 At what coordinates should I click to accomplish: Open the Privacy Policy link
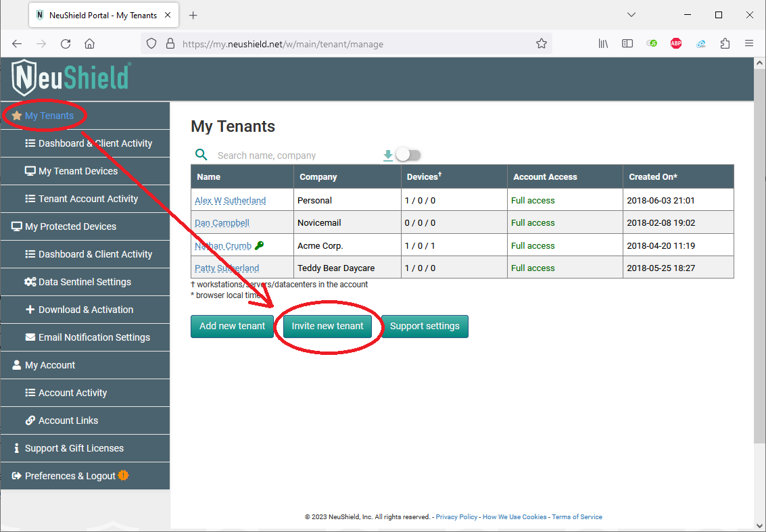point(456,517)
